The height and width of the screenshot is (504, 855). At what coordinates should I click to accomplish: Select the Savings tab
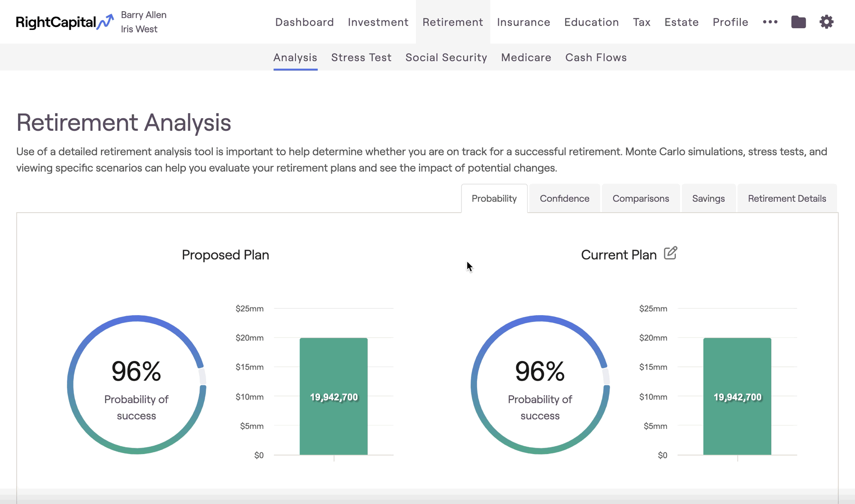[708, 199]
